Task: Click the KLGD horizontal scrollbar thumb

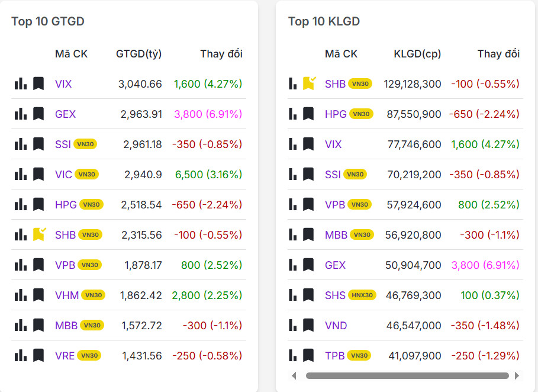Action: (x=407, y=375)
